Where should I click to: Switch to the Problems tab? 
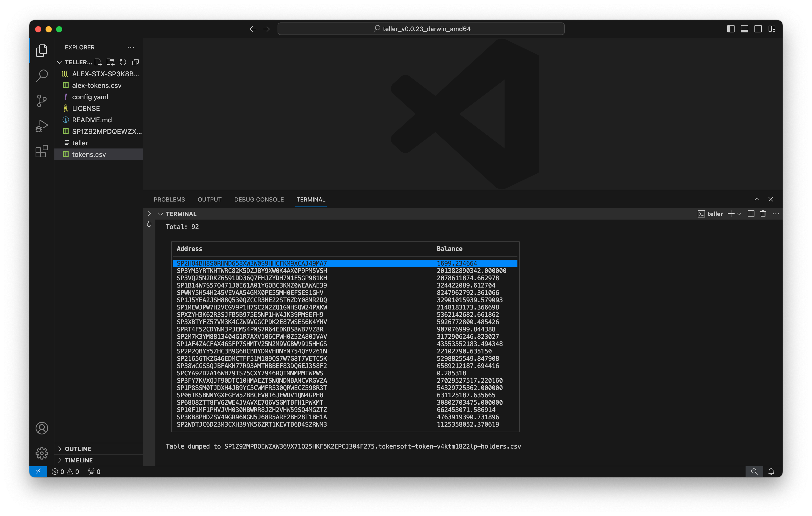pos(169,199)
